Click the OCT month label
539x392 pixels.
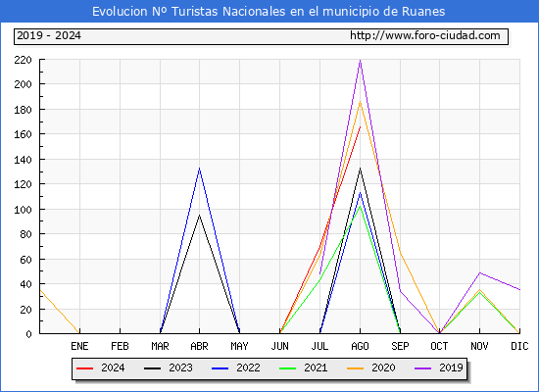tap(439, 346)
